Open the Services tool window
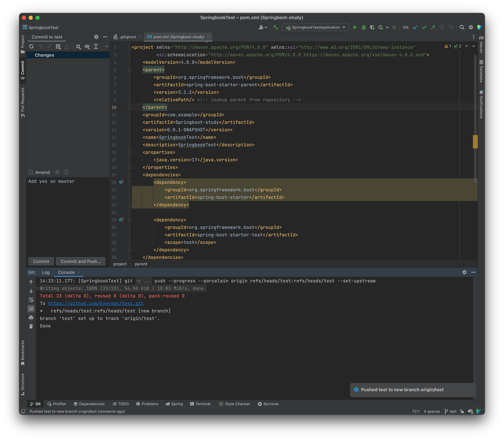Image resolution: width=504 pixels, height=440 pixels. [x=268, y=404]
